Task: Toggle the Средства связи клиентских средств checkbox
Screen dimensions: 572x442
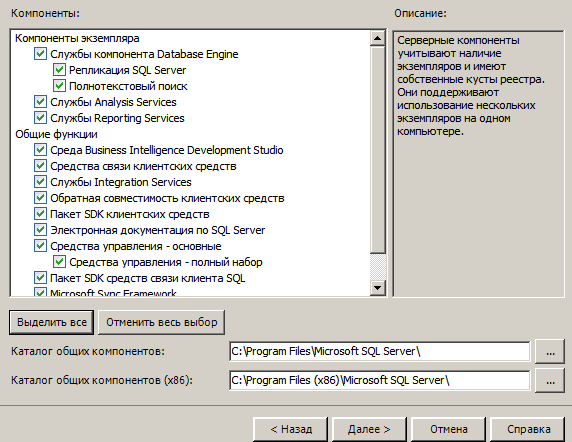Action: point(40,166)
